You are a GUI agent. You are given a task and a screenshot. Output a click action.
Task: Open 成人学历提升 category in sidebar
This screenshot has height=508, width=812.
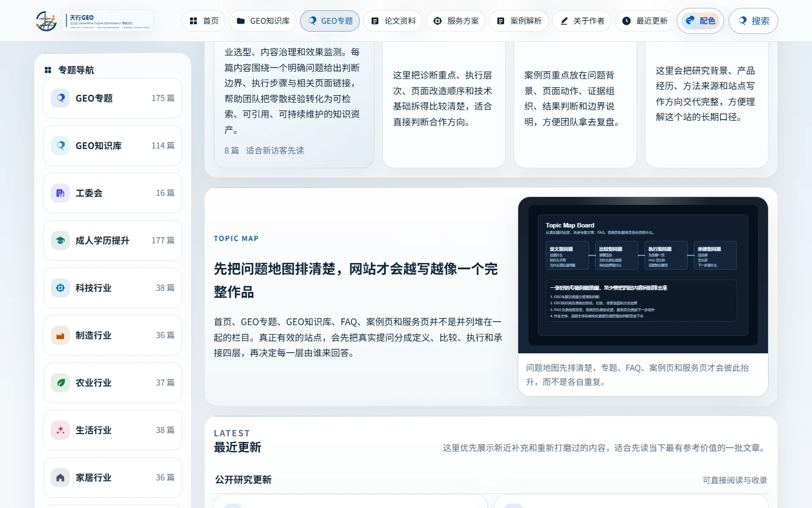point(113,240)
